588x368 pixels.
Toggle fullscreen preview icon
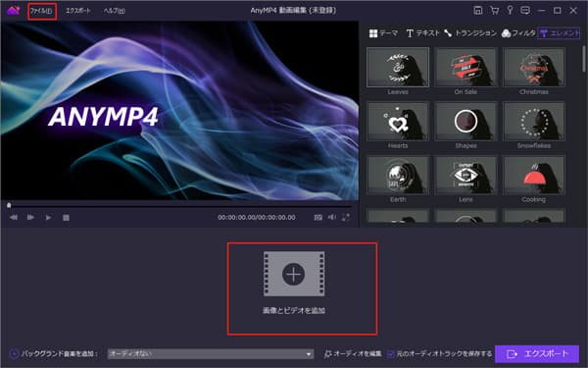(x=346, y=218)
